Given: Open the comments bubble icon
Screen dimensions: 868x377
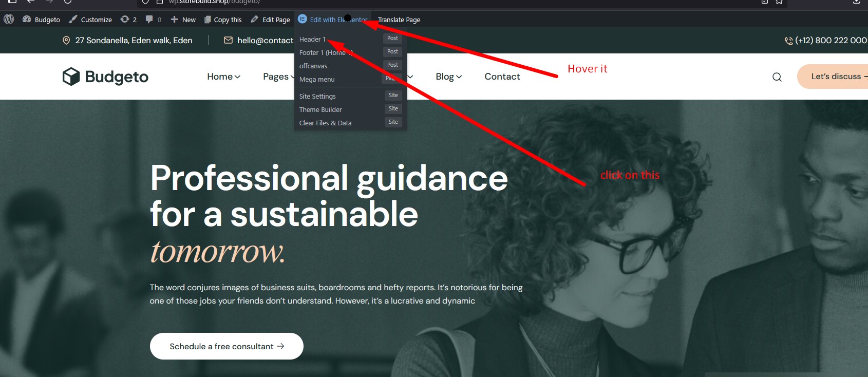Looking at the screenshot, I should 149,20.
